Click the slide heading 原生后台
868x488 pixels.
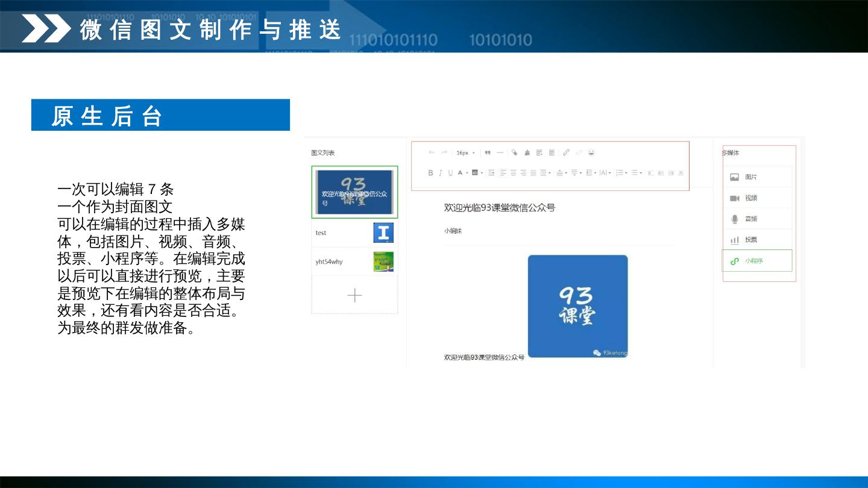(107, 116)
